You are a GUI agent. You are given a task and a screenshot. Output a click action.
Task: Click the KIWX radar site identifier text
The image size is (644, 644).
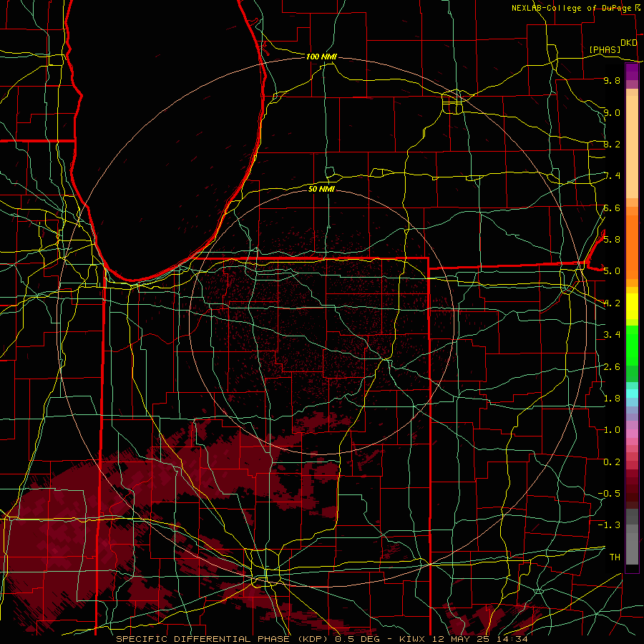pyautogui.click(x=413, y=639)
